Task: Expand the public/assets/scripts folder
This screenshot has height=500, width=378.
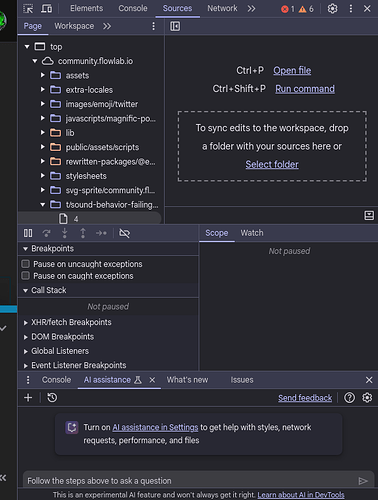Action: [x=42, y=147]
